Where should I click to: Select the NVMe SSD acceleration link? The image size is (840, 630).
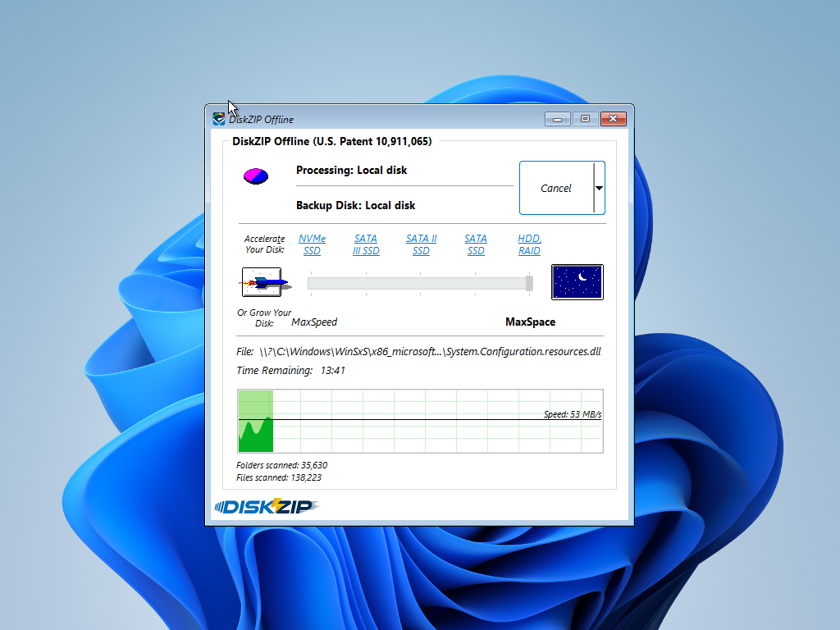point(312,244)
